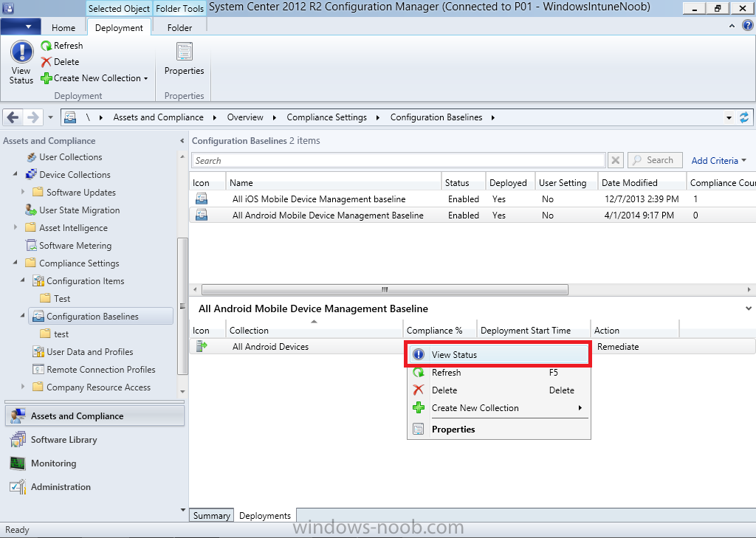Viewport: 756px width, 538px height.
Task: Click the Properties ribbon icon
Action: pos(184,59)
